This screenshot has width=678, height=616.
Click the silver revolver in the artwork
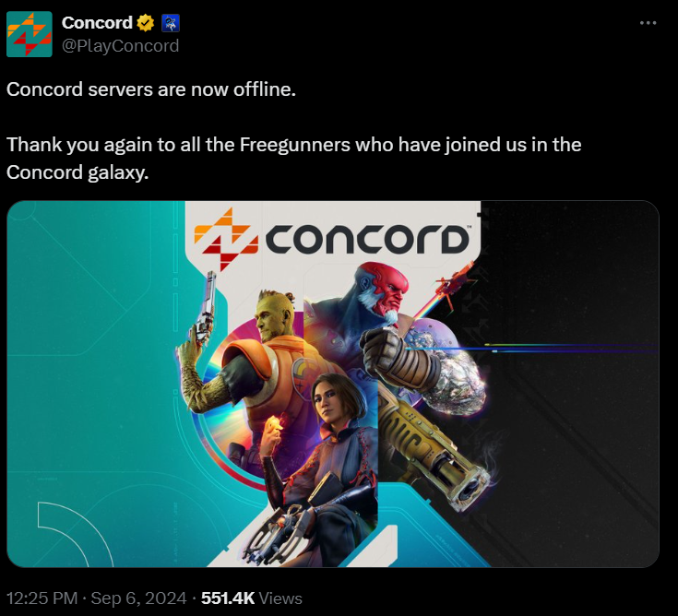206,309
